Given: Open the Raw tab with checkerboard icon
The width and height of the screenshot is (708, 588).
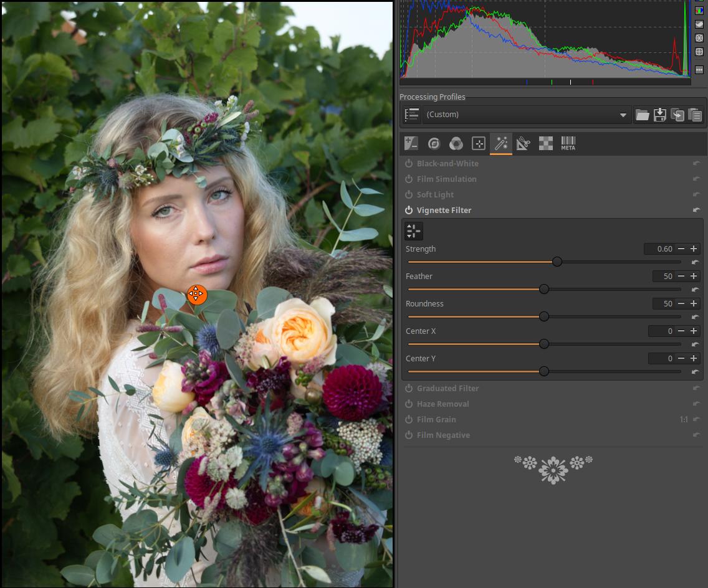Looking at the screenshot, I should coord(545,144).
